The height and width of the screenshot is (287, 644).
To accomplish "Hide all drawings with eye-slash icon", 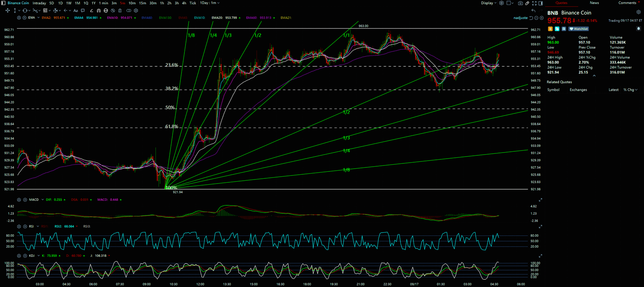I will 113,10.
